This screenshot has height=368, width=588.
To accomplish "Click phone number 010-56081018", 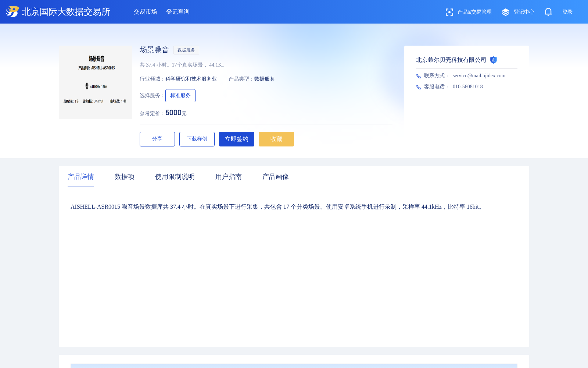I will (x=468, y=86).
